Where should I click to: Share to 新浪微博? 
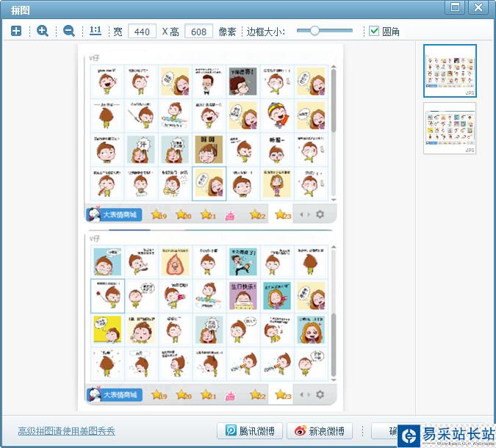tap(320, 431)
